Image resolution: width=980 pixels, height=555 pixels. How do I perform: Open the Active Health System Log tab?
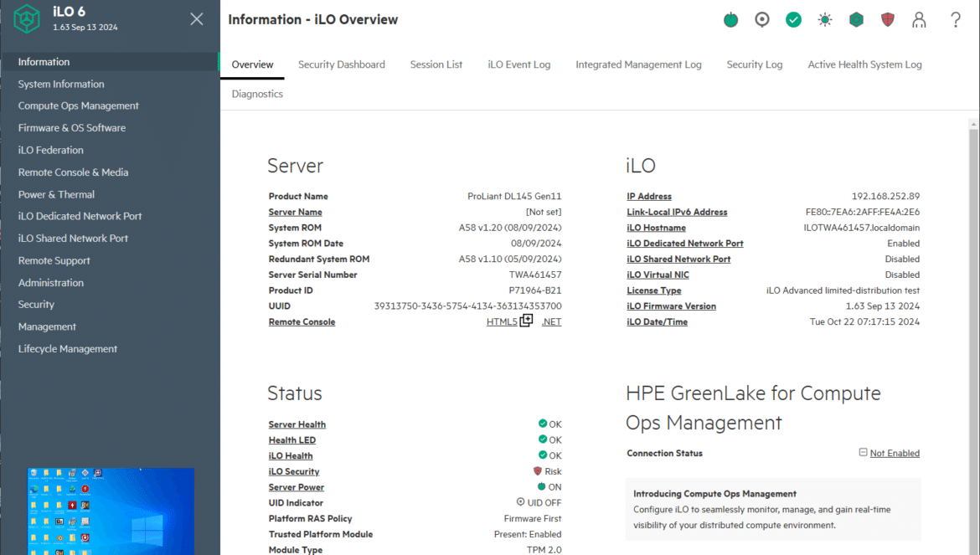[x=864, y=64]
